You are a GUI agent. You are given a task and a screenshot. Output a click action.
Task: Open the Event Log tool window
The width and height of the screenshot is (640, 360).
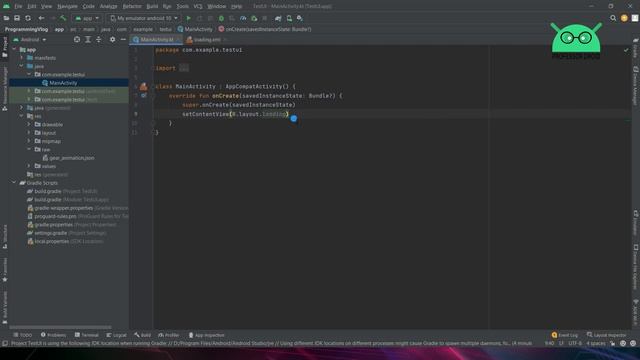(564, 335)
